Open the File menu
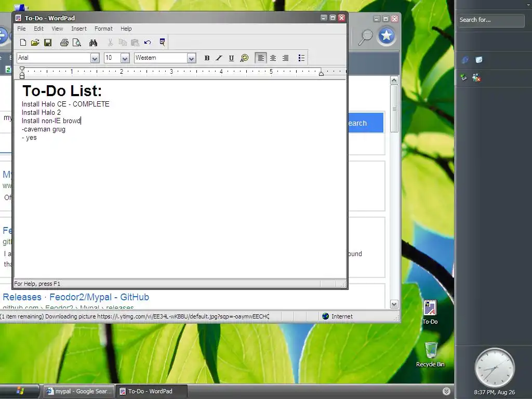The width and height of the screenshot is (532, 399). point(21,29)
